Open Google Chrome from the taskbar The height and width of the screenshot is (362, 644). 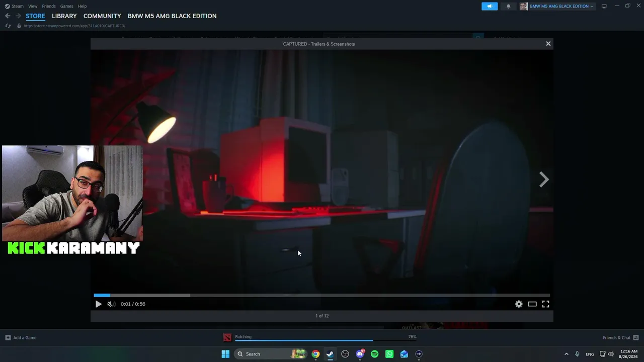click(x=315, y=354)
